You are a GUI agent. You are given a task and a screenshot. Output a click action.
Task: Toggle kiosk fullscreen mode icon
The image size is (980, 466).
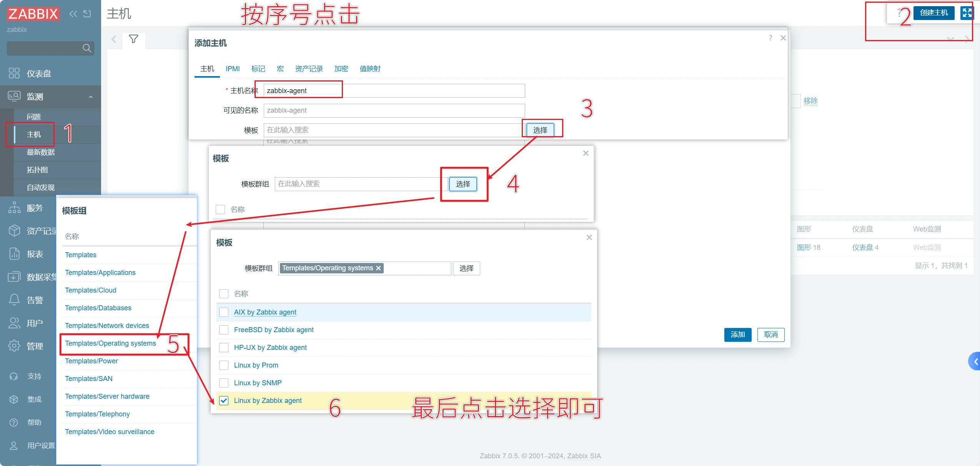tap(967, 13)
